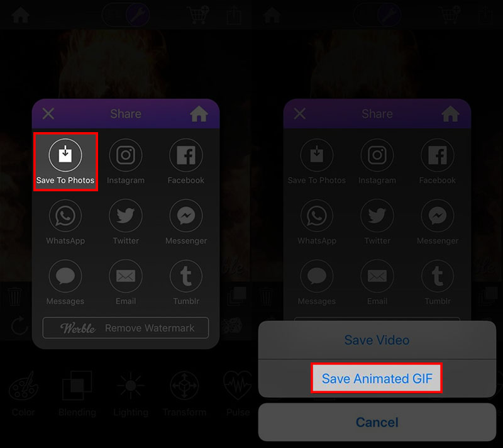Image resolution: width=503 pixels, height=448 pixels.
Task: Share via Messages in left panel
Action: point(65,283)
